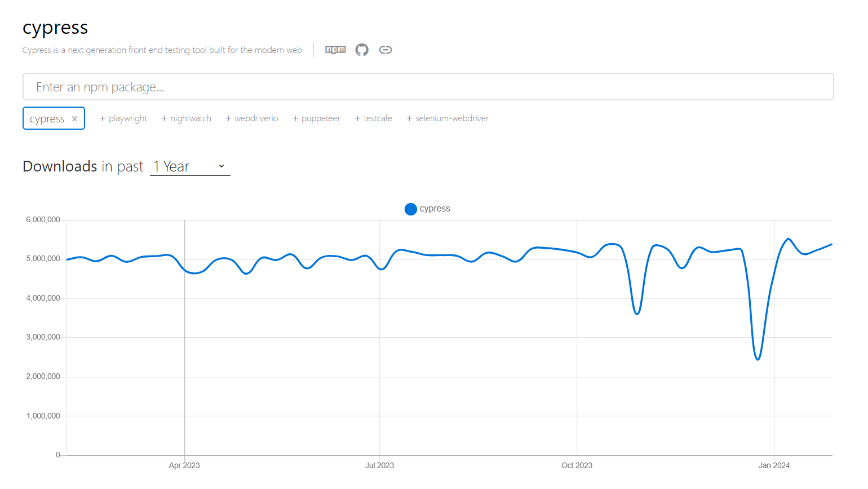Screen dimensions: 868x489
Task: Add puppeteer to the comparison
Action: pos(316,118)
